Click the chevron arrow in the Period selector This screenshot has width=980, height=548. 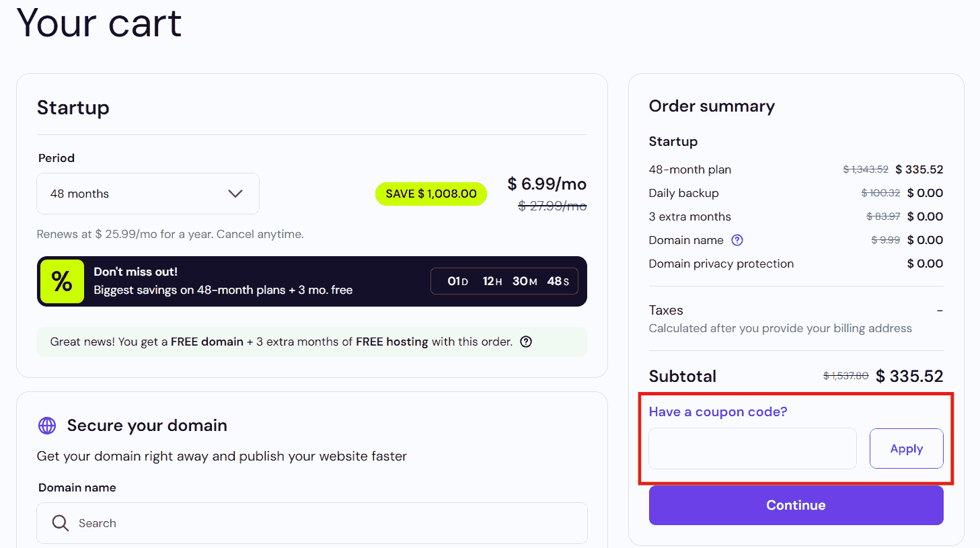[x=235, y=194]
